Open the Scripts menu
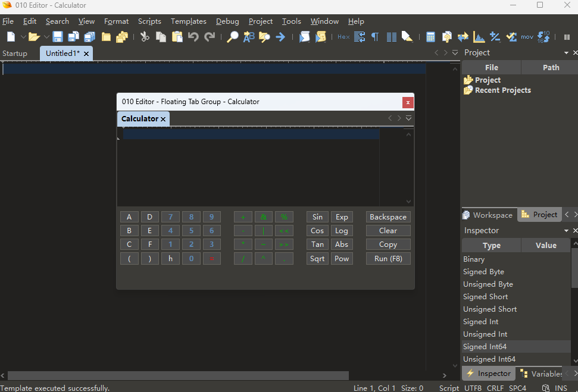Screen dimensions: 578x392 149,21
